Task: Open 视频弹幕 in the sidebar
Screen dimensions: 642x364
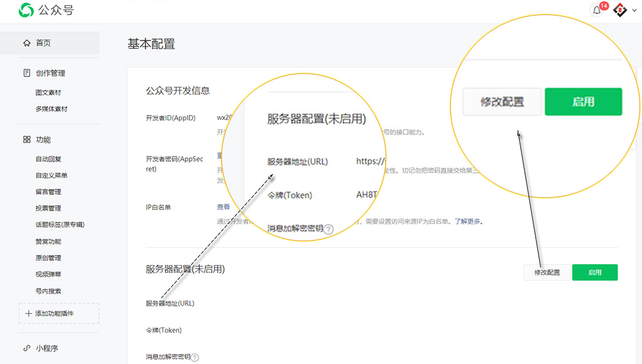Action: pyautogui.click(x=48, y=274)
